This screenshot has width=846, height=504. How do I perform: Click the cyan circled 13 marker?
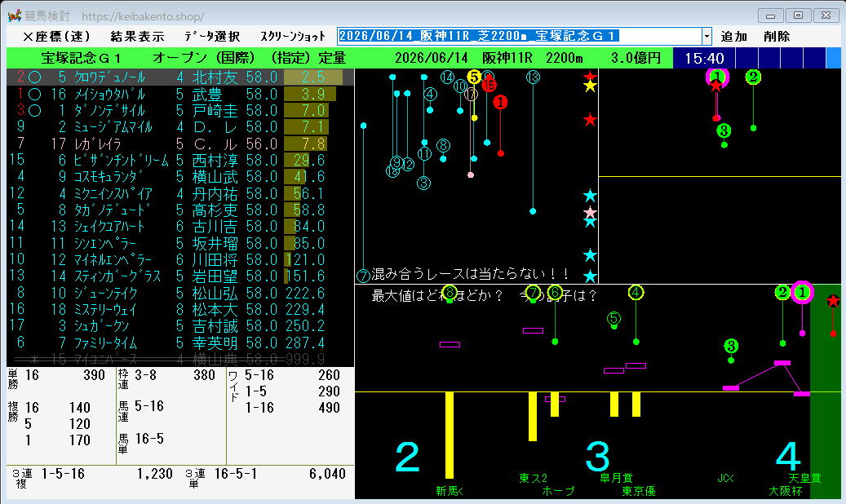pos(533,77)
